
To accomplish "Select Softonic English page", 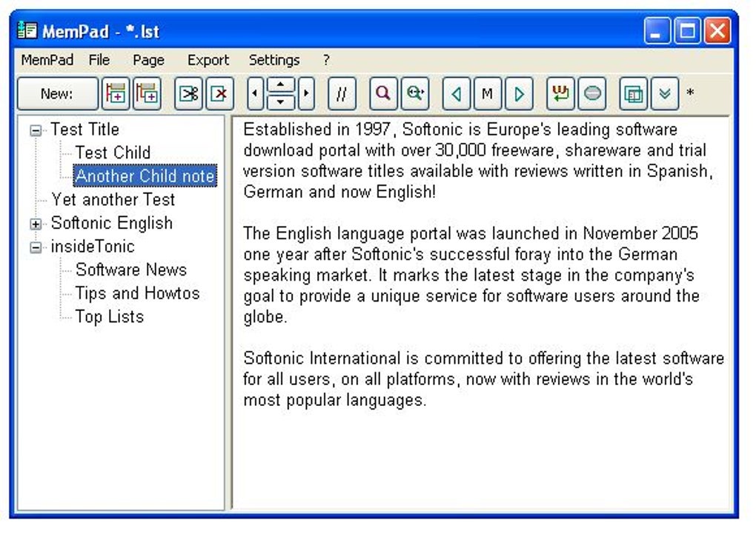I will tap(112, 223).
